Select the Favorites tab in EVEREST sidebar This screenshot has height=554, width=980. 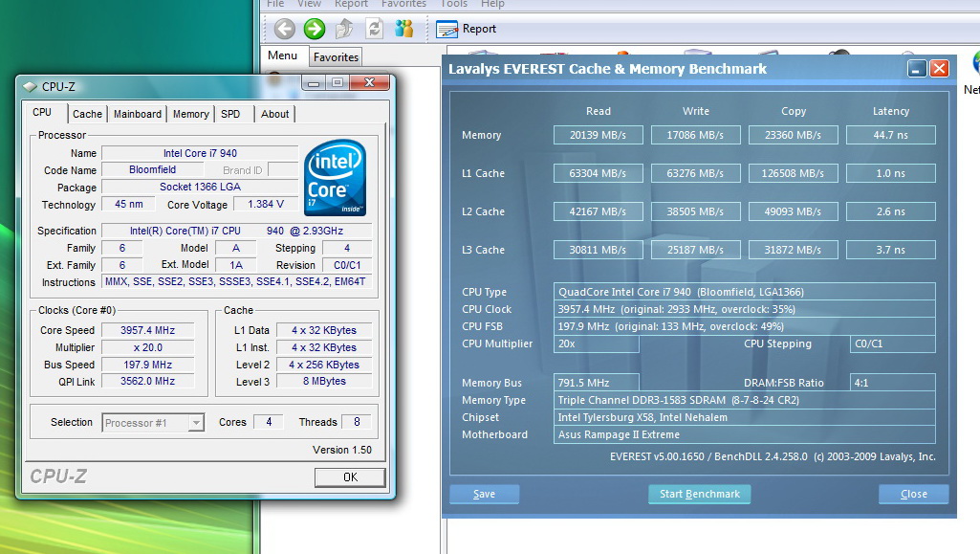[336, 56]
